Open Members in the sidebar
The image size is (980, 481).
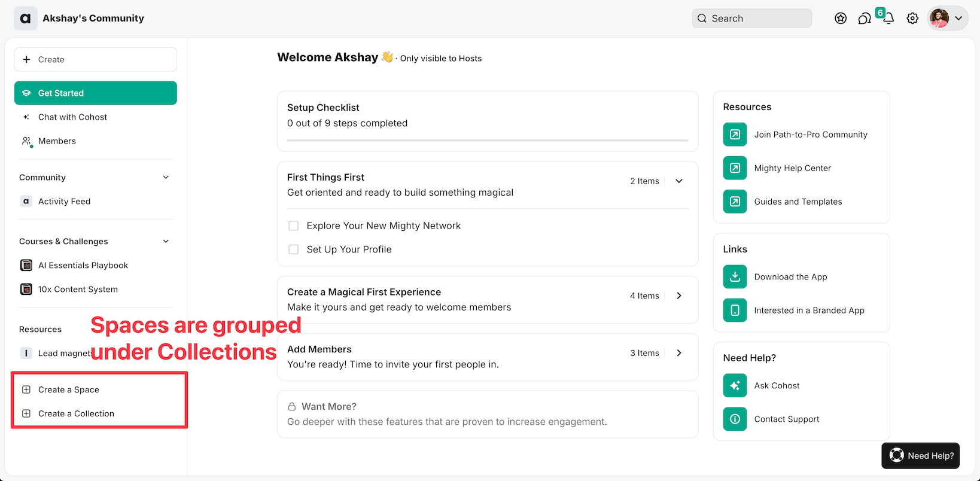click(57, 141)
